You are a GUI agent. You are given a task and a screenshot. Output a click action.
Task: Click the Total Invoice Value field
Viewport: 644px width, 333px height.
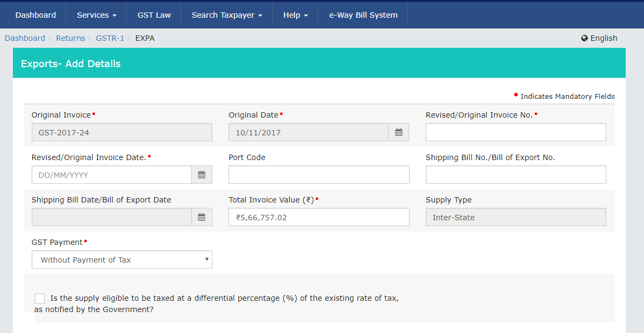tap(319, 217)
